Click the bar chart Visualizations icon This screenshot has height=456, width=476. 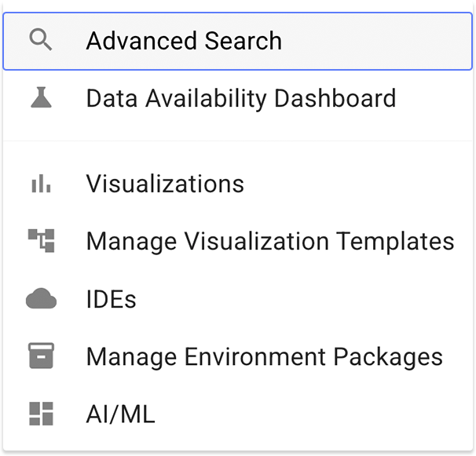(40, 184)
